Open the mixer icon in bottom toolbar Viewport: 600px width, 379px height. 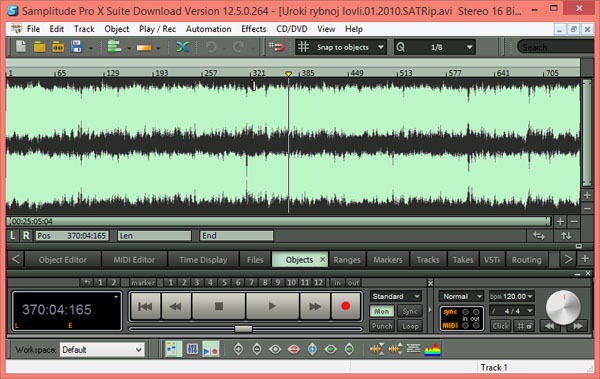(192, 349)
